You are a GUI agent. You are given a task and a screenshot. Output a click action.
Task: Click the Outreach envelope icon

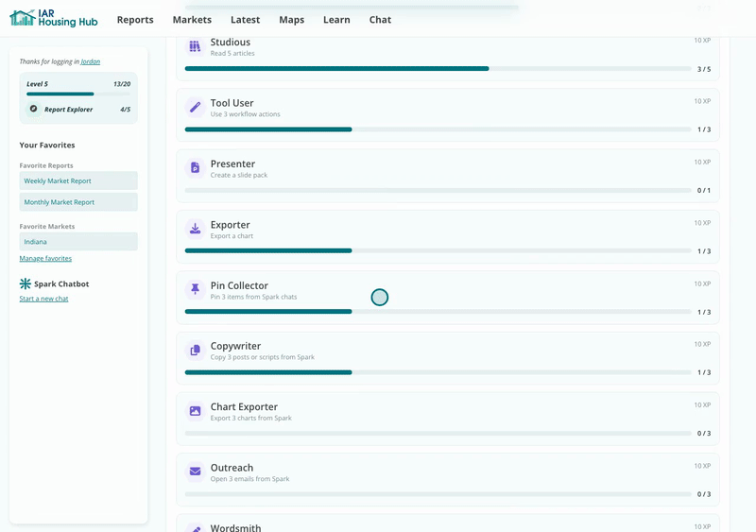pos(195,472)
